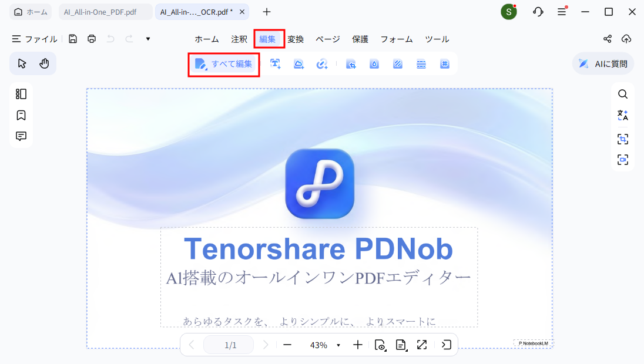644x364 pixels.
Task: Click the Translate icon in right sidebar
Action: pos(623,115)
